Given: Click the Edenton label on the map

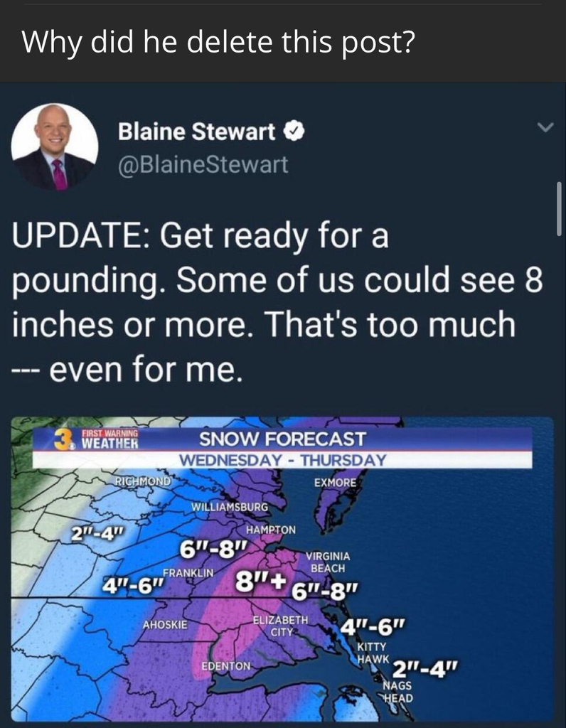Looking at the screenshot, I should [x=226, y=666].
